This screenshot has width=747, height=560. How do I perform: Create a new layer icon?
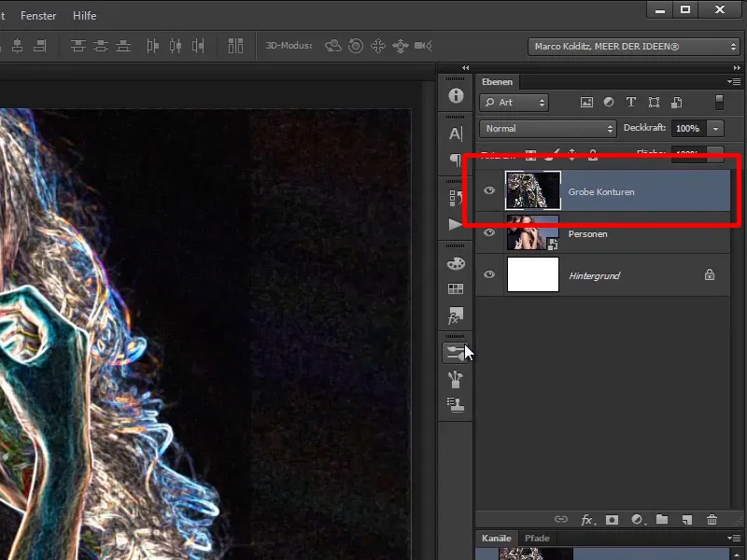point(686,520)
